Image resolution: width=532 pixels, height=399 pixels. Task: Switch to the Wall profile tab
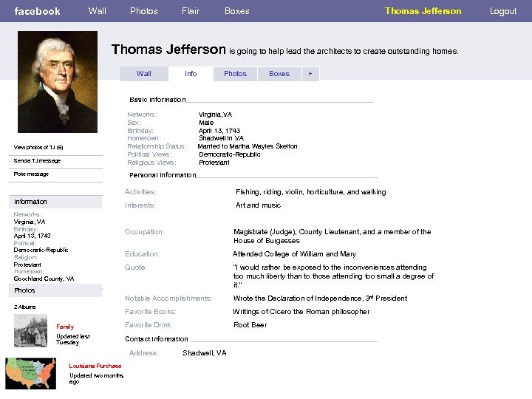[x=144, y=74]
